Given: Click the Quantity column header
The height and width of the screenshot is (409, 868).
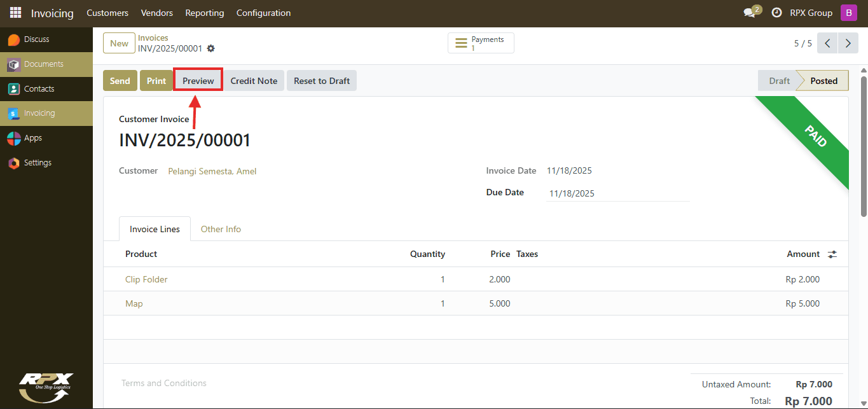Looking at the screenshot, I should click(x=427, y=254).
